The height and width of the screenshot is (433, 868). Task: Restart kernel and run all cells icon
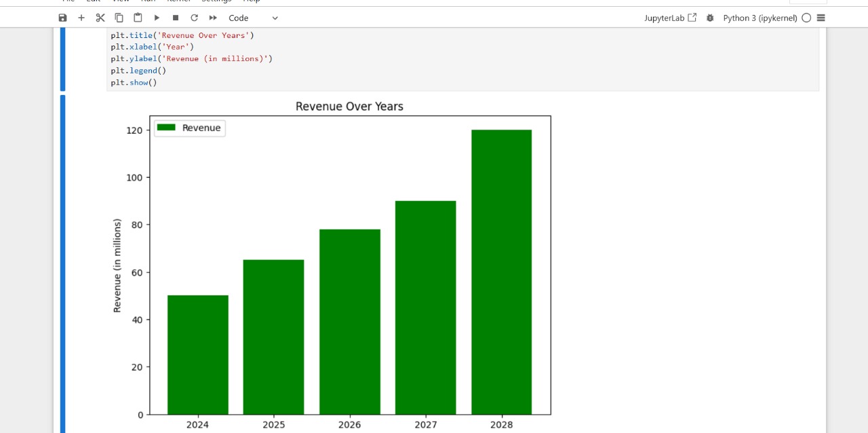[x=213, y=18]
